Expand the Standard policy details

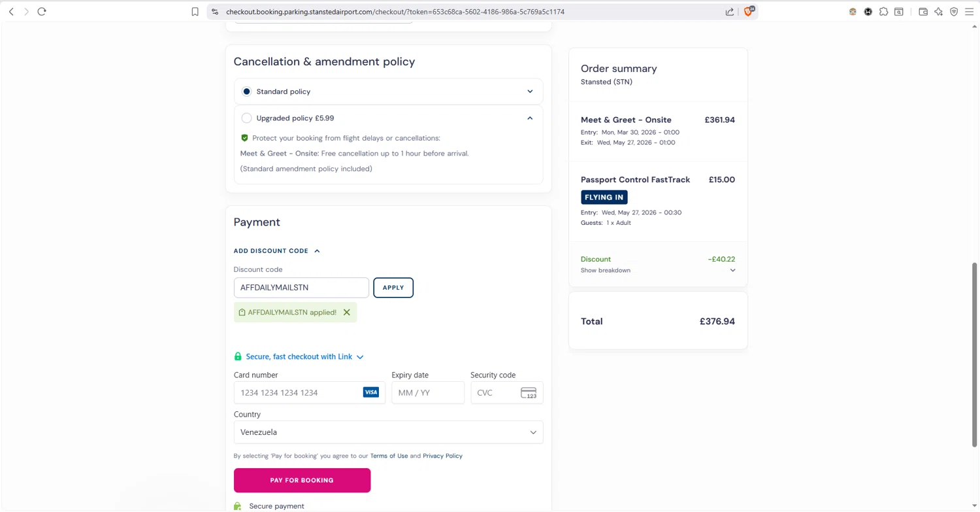530,92
